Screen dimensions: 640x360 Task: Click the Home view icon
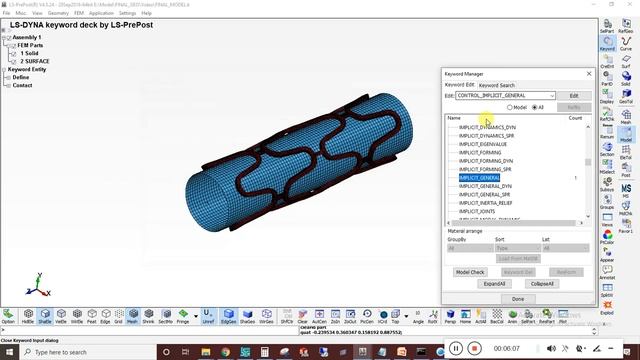pos(466,316)
